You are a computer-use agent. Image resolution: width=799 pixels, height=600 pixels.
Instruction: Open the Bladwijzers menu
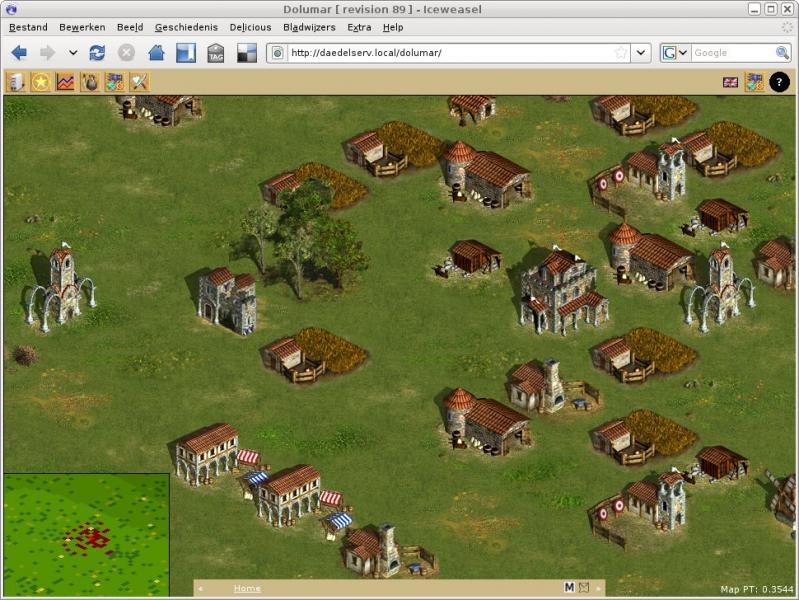[x=309, y=27]
